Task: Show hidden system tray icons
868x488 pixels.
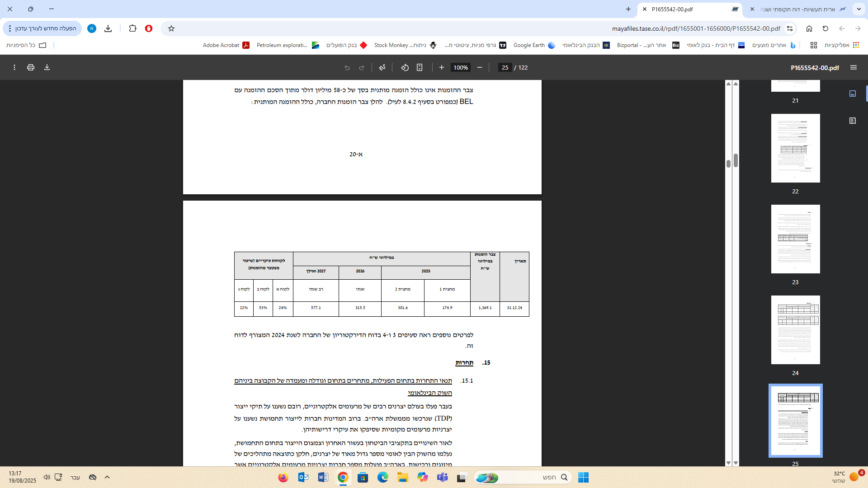Action: coord(107,477)
